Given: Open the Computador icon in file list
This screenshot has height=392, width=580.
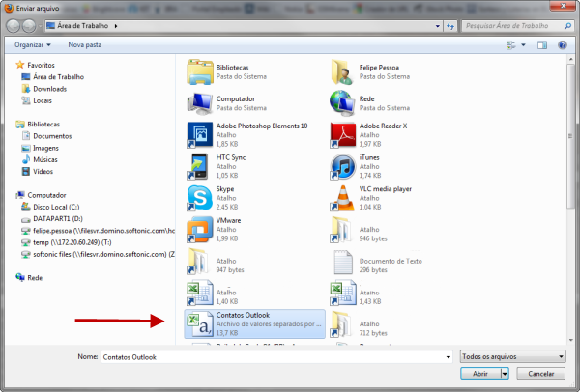Looking at the screenshot, I should 200,103.
